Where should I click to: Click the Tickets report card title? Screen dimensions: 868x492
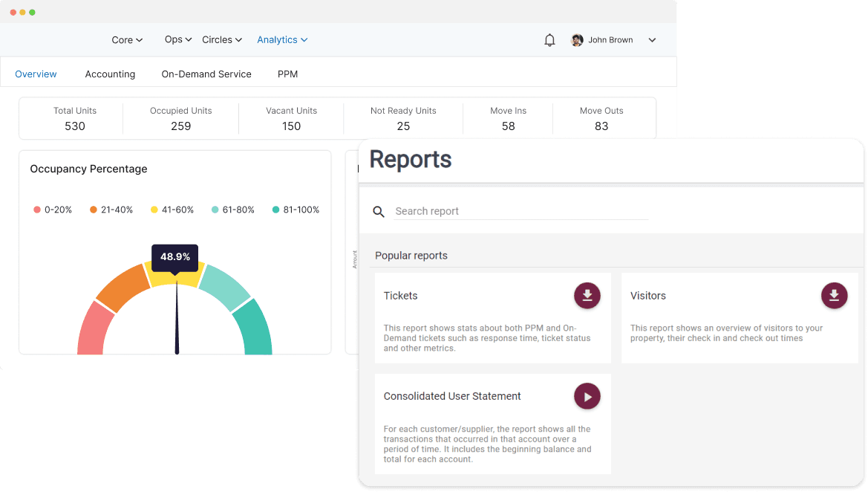pyautogui.click(x=400, y=295)
